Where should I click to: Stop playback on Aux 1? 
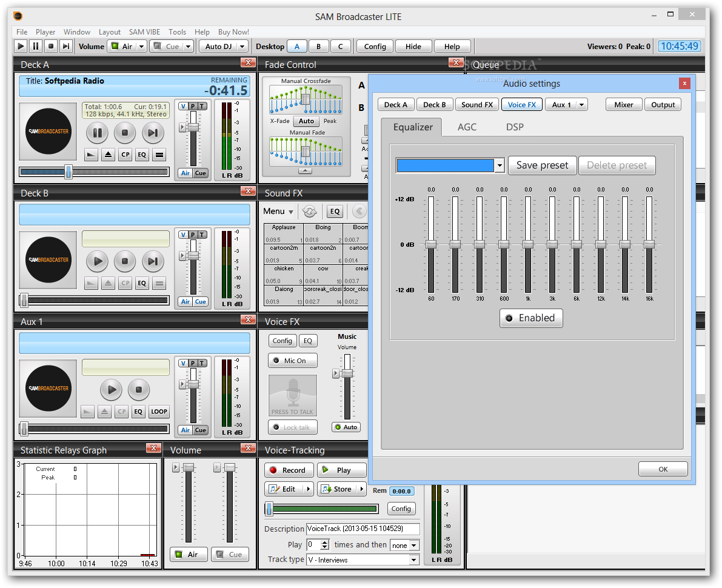pos(139,390)
